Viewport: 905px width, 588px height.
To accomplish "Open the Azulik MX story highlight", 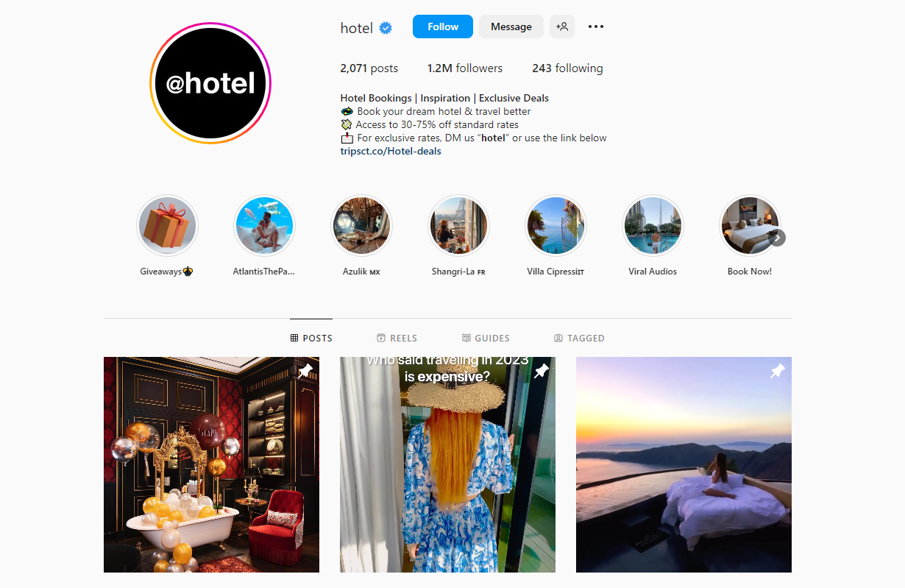I will coord(361,225).
